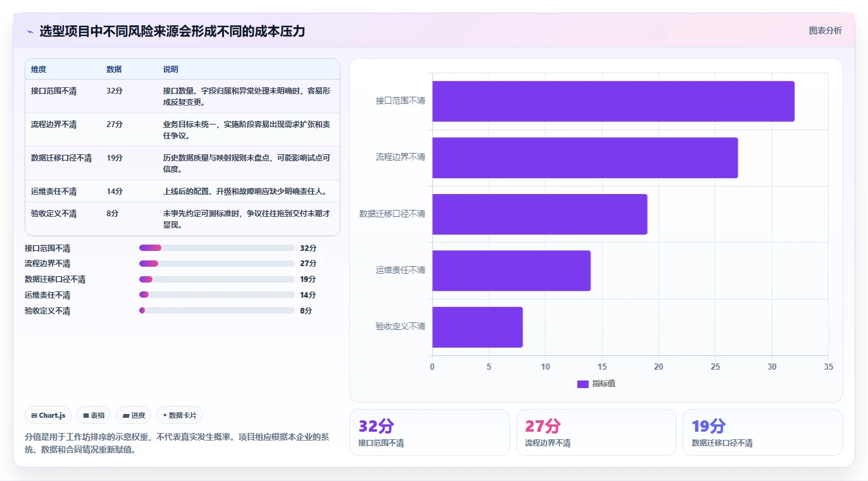Open the 19分 数据迁移口径不清 data card
Viewport: 868px width, 481px height.
763,432
